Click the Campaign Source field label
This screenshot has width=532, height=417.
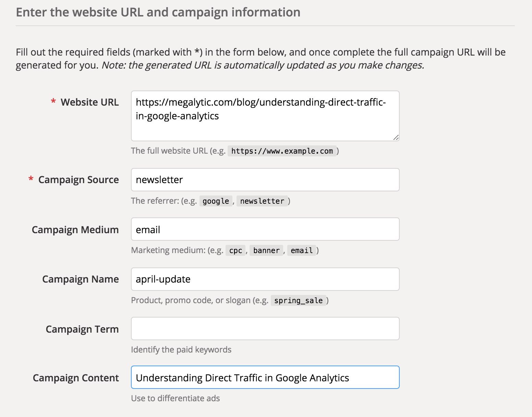(x=78, y=180)
